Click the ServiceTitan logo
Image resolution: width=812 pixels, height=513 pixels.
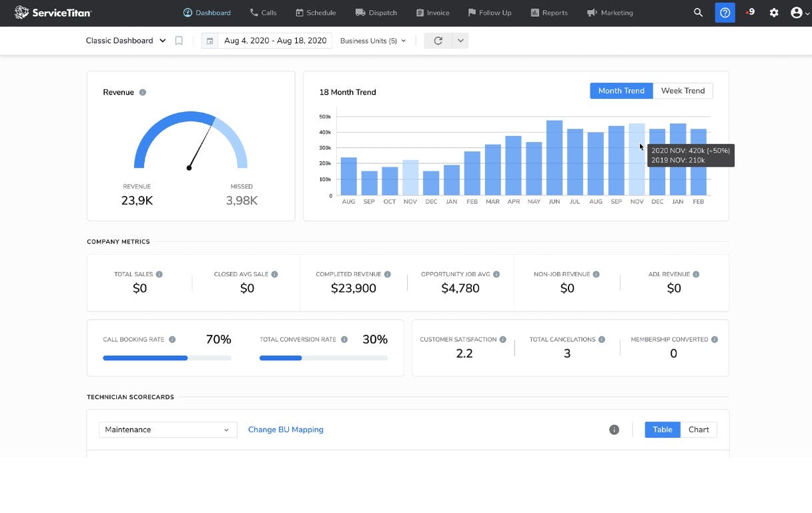pyautogui.click(x=53, y=13)
